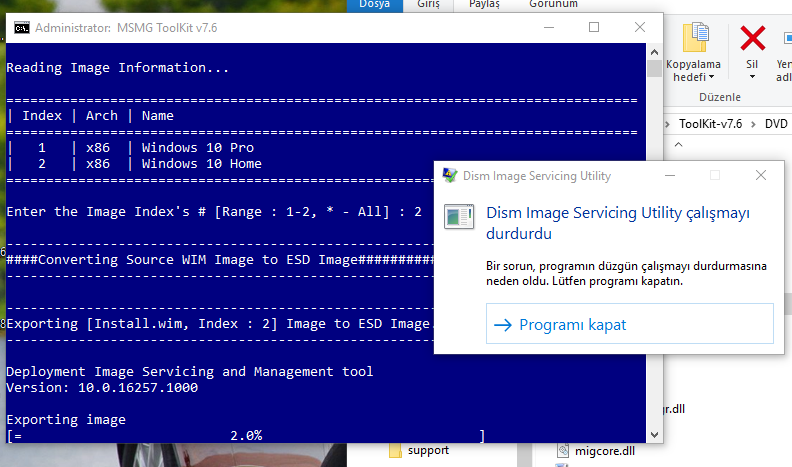The image size is (792, 467).
Task: Click the cmd icon in MSMG ToolKit title bar
Action: [22, 27]
